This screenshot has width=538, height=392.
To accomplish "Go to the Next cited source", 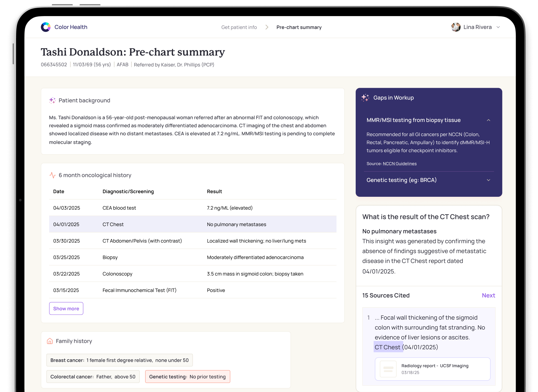I will click(488, 295).
